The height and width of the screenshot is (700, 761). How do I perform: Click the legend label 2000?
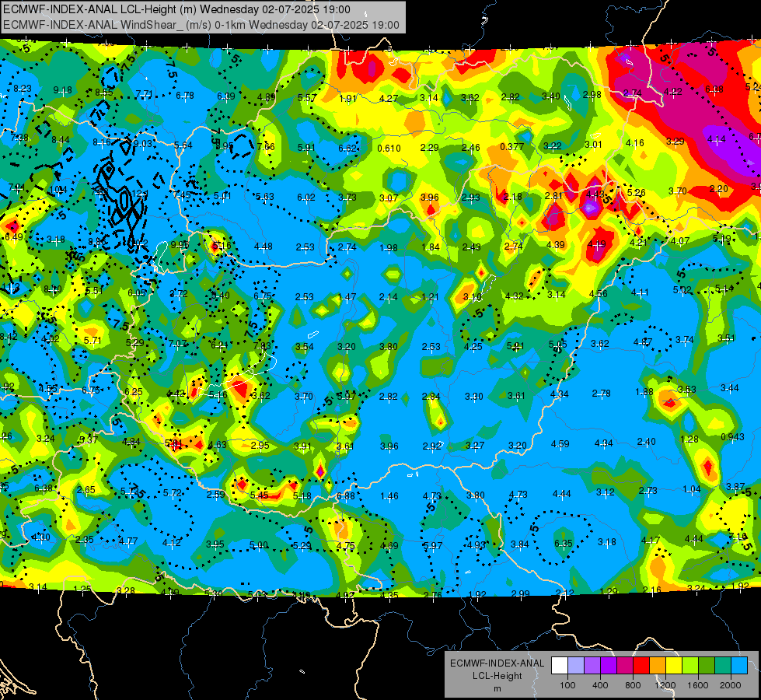[x=731, y=685]
